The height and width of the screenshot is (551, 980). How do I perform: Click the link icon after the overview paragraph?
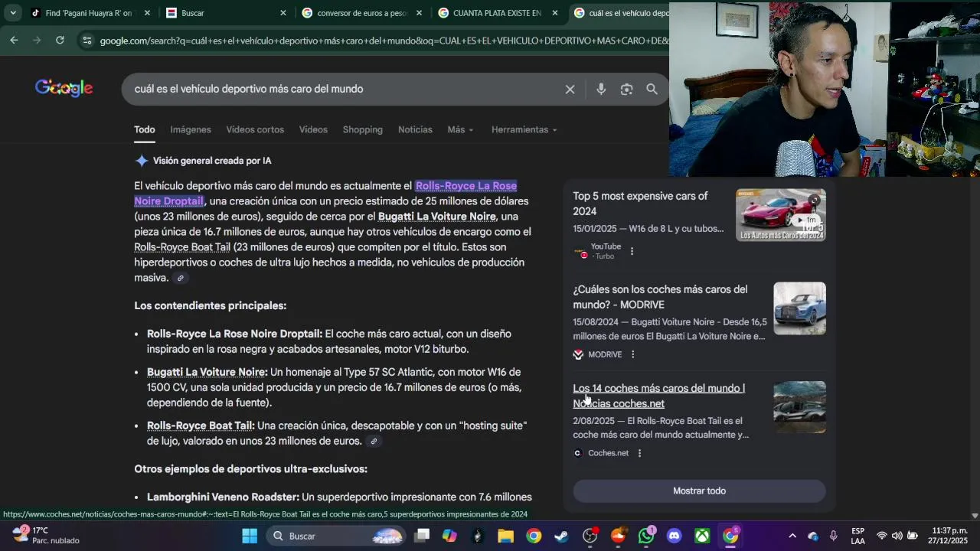[181, 278]
